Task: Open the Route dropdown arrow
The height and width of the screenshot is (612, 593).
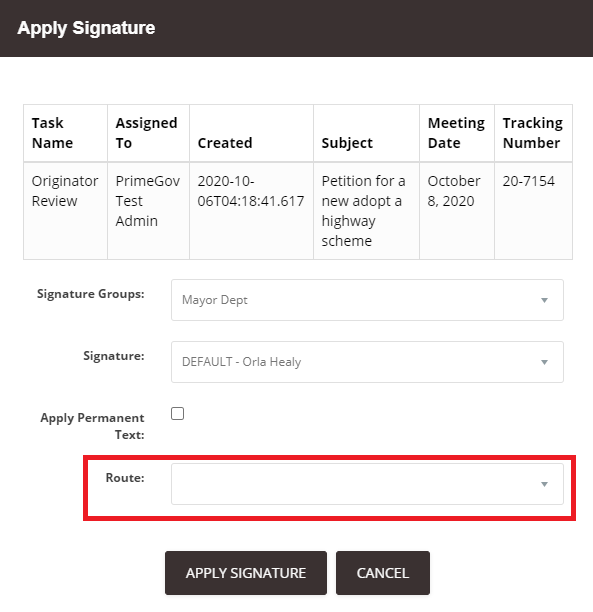Action: pyautogui.click(x=544, y=484)
